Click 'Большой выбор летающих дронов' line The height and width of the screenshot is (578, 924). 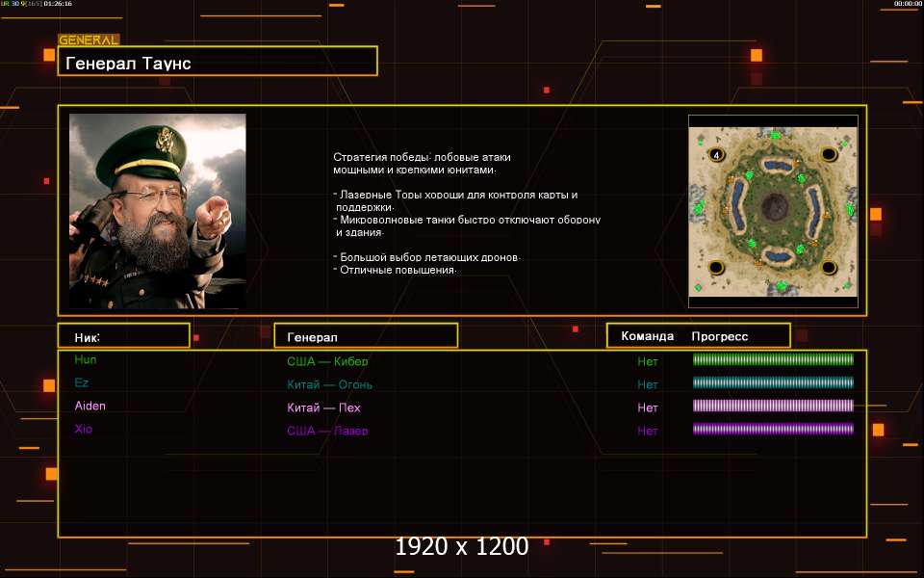point(427,257)
